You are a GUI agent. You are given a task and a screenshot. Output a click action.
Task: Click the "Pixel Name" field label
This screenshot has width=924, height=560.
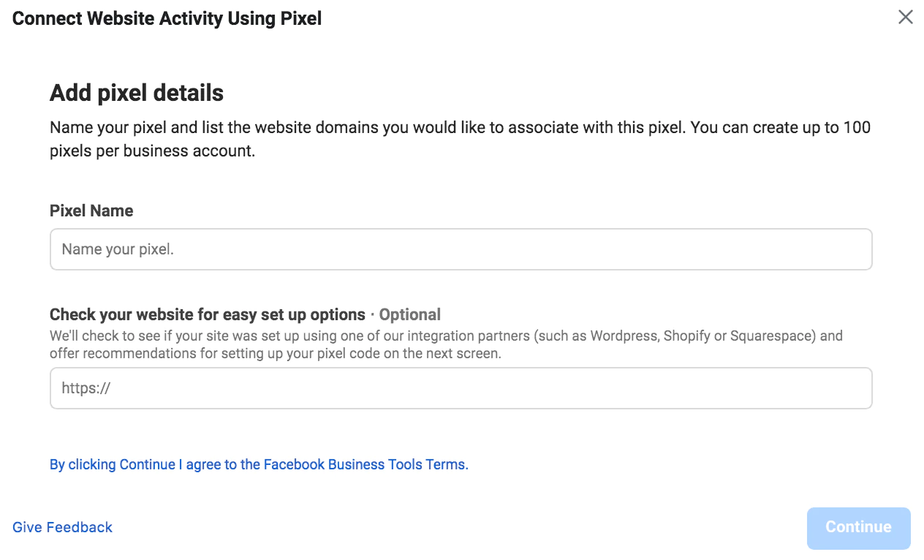(91, 211)
